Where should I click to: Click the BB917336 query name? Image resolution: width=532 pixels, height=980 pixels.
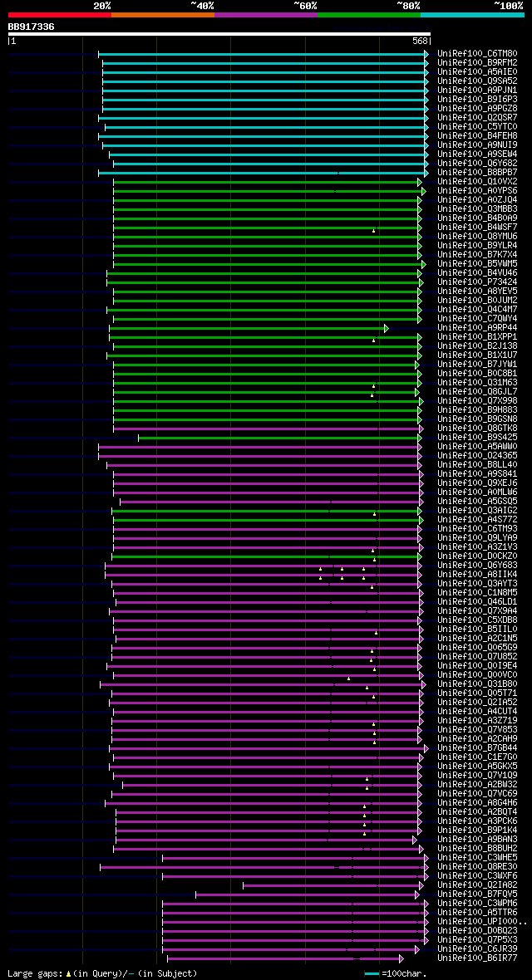point(32,27)
